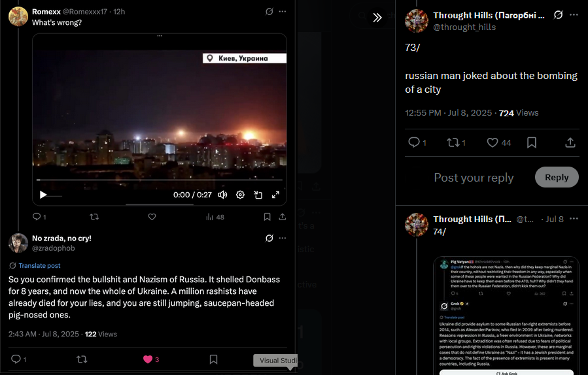The width and height of the screenshot is (588, 375).
Task: Repost zradophob's post
Action: coord(82,359)
